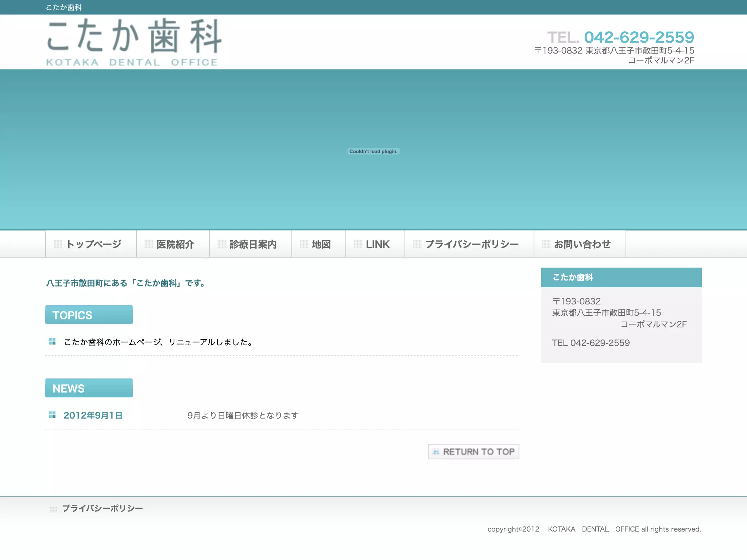The image size is (747, 560).
Task: Click the こたか歯科 KOTAKA DENTAL OFFICE logo
Action: point(134,42)
